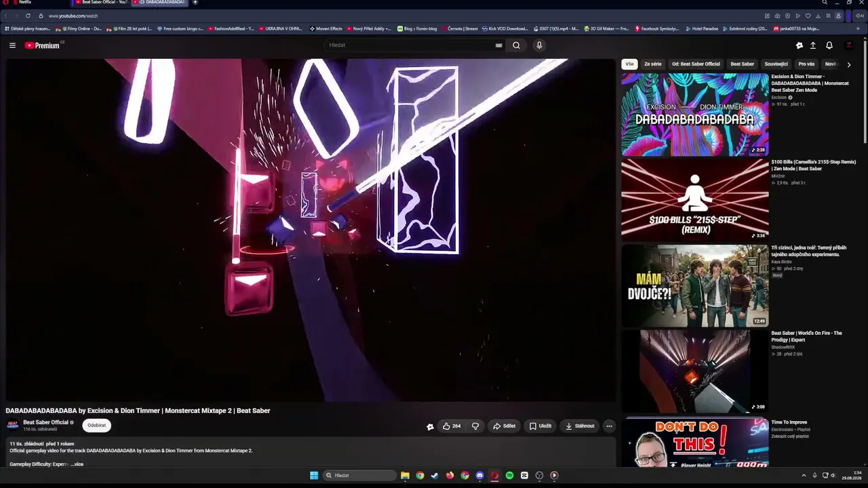Start voice search with microphone
The image size is (868, 488).
[x=539, y=45]
